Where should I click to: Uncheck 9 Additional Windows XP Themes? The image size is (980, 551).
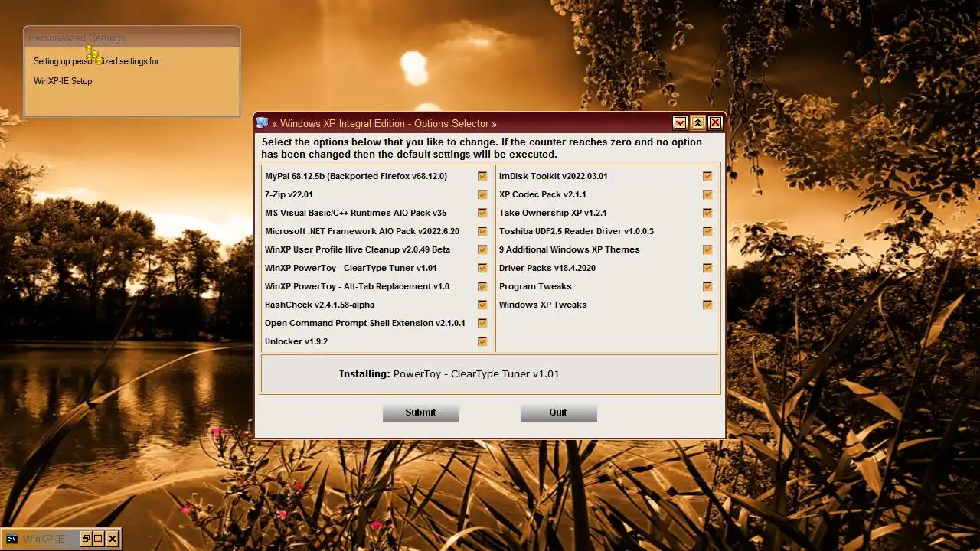707,249
